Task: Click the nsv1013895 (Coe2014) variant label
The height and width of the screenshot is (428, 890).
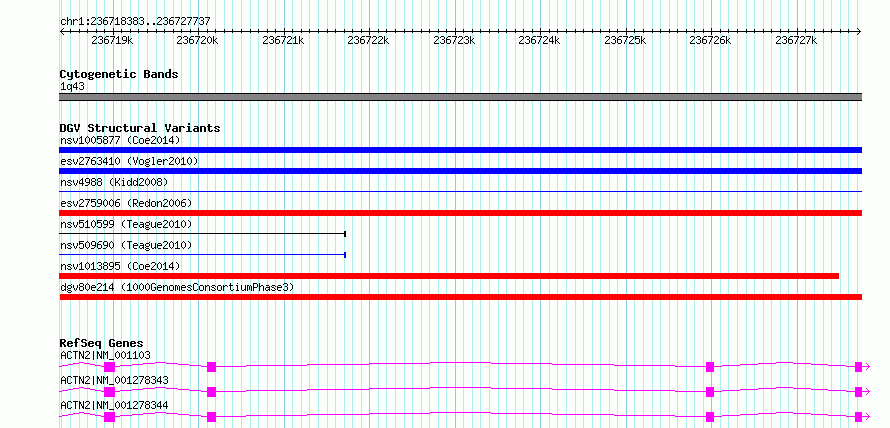Action: [x=120, y=266]
